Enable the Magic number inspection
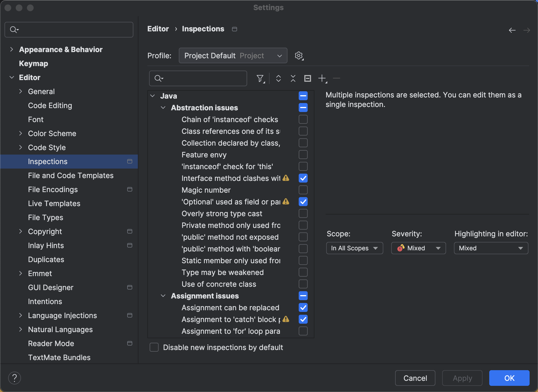Viewport: 538px width, 392px height. point(303,190)
